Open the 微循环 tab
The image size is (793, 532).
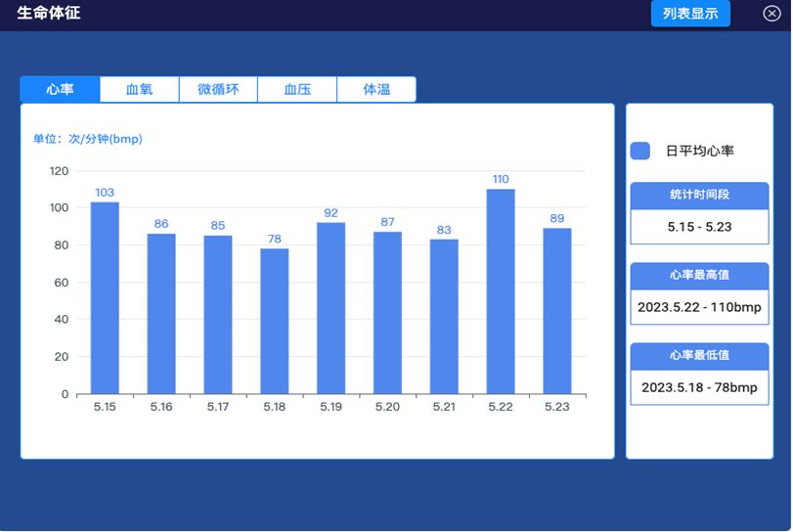[x=218, y=90]
